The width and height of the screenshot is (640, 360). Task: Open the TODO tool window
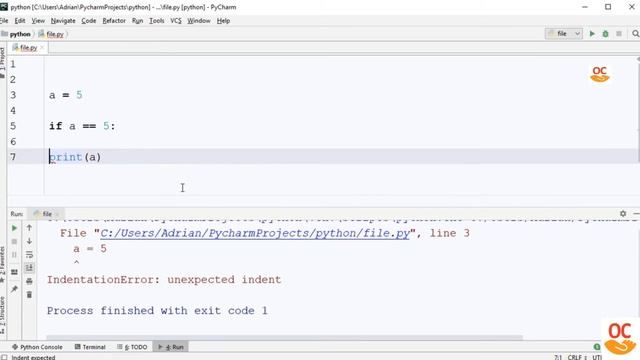pyautogui.click(x=132, y=347)
